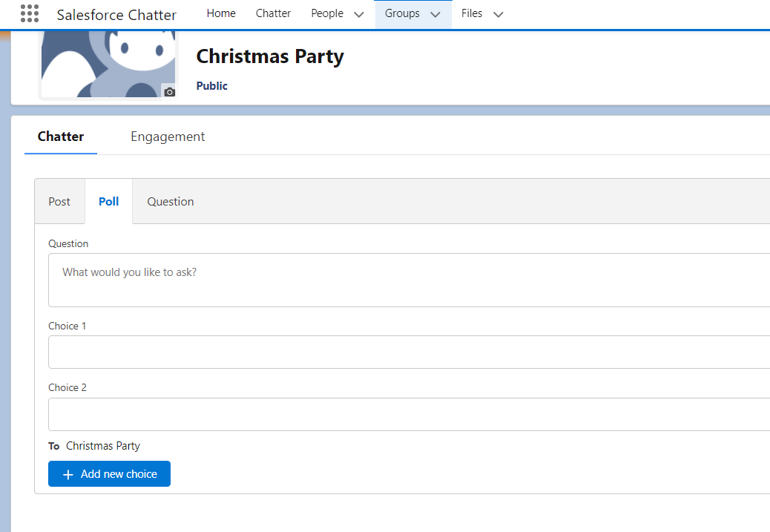The height and width of the screenshot is (532, 770).
Task: Click the 'To Christmas Party' recipient text
Action: 94,446
